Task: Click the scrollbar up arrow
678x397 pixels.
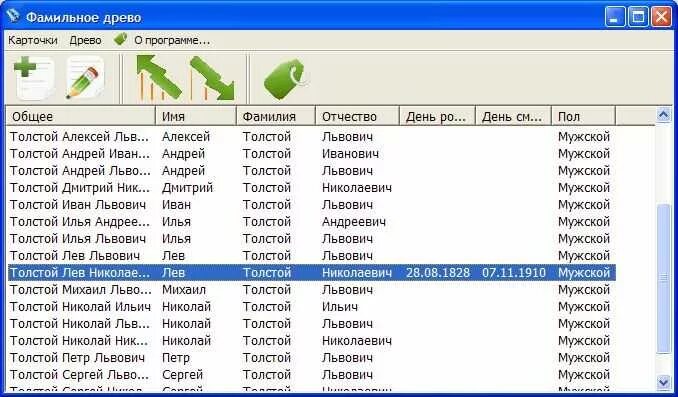Action: tap(663, 115)
